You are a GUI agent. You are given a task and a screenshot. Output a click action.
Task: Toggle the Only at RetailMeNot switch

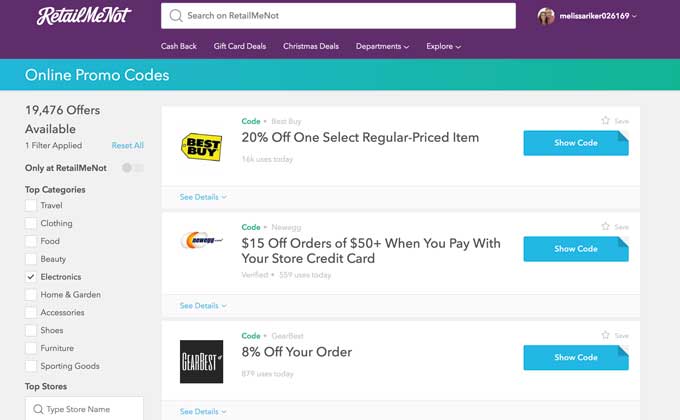coord(133,168)
